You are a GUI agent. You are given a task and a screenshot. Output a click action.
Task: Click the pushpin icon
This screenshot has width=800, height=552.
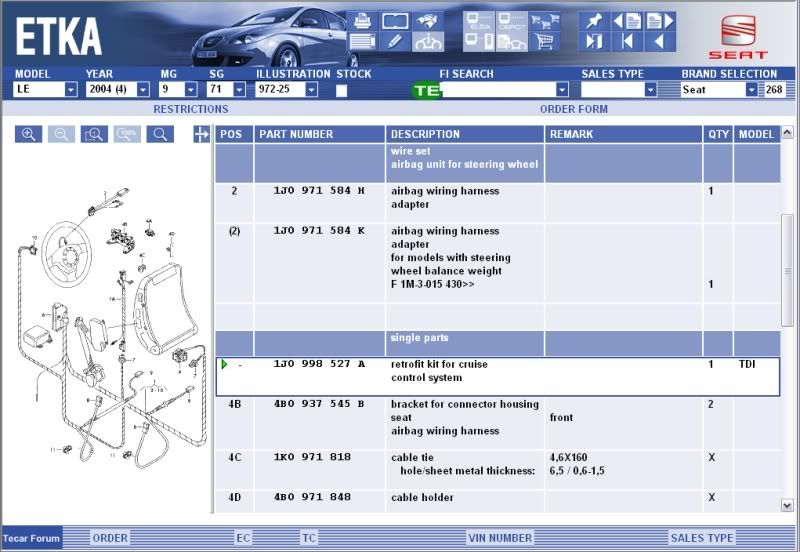pos(594,21)
